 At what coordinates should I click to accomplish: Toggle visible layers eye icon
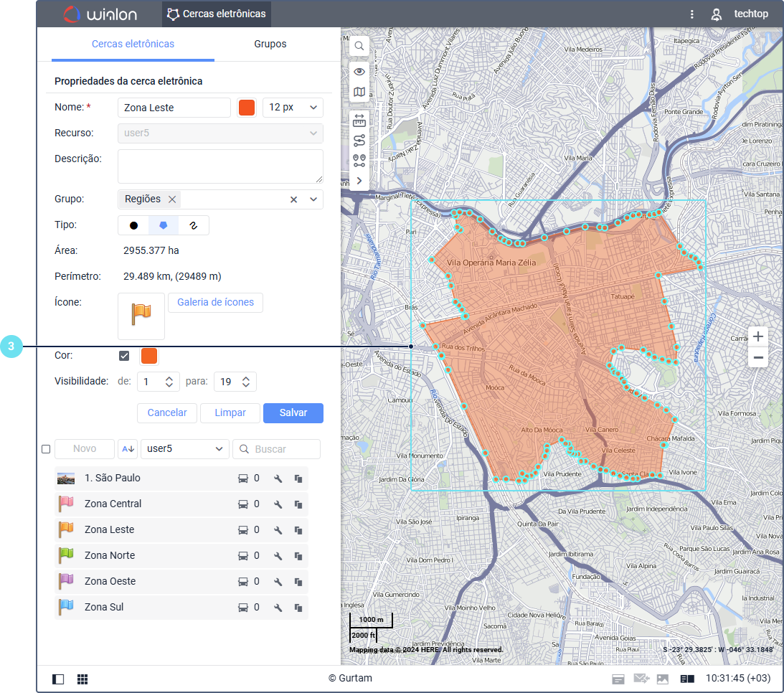point(359,72)
